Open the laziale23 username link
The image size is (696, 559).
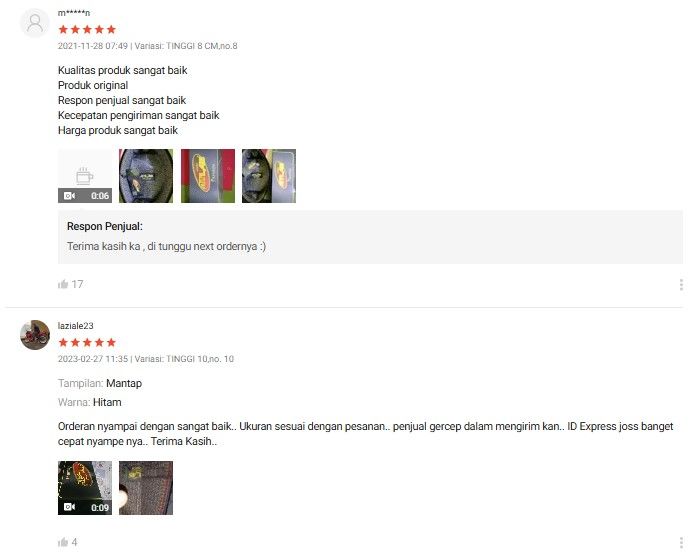(75, 326)
